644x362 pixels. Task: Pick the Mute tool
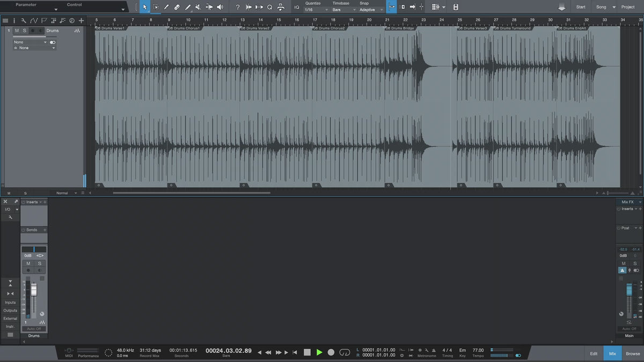pyautogui.click(x=198, y=7)
